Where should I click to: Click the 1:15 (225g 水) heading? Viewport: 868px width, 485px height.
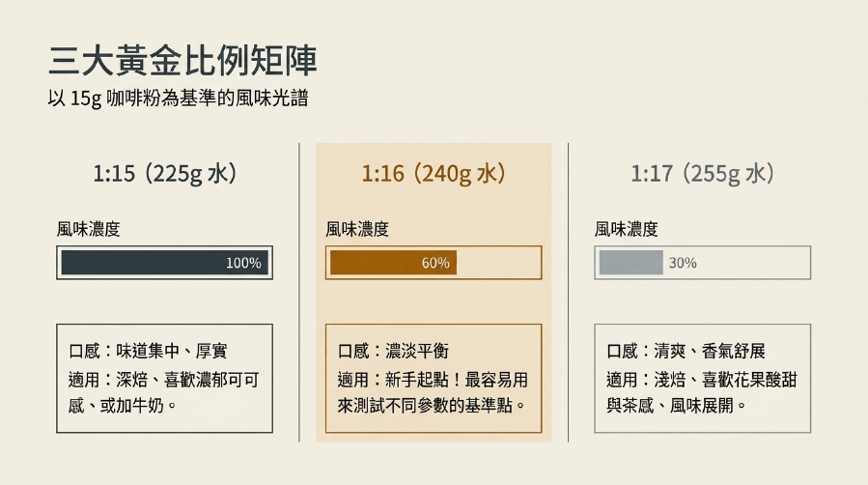(164, 174)
